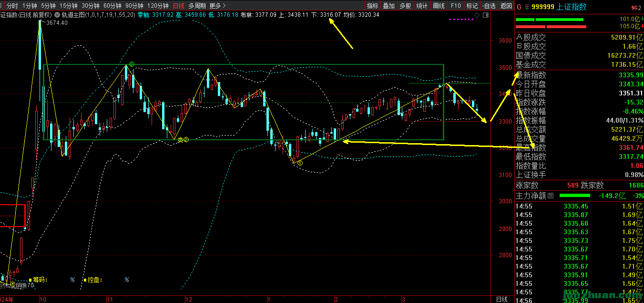Toggle the side panel icon above chart
Viewport: 644px width, 303px height.
[x=485, y=15]
